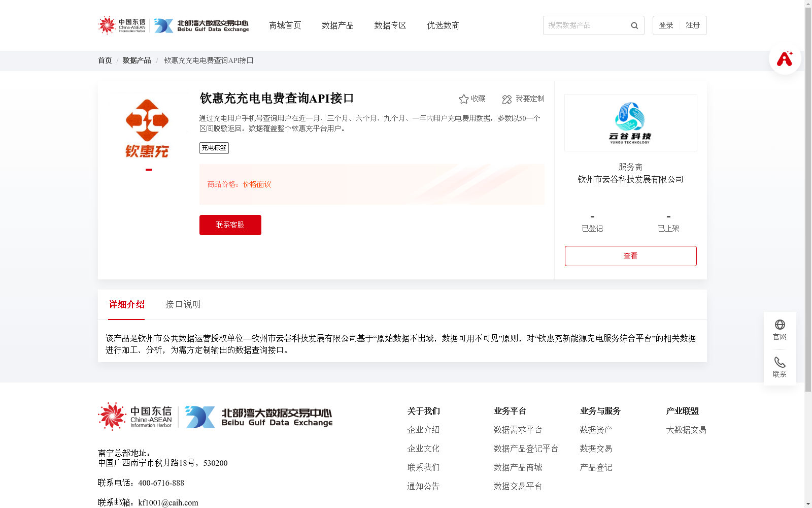Click the footer heading 产业联盟

point(682,411)
